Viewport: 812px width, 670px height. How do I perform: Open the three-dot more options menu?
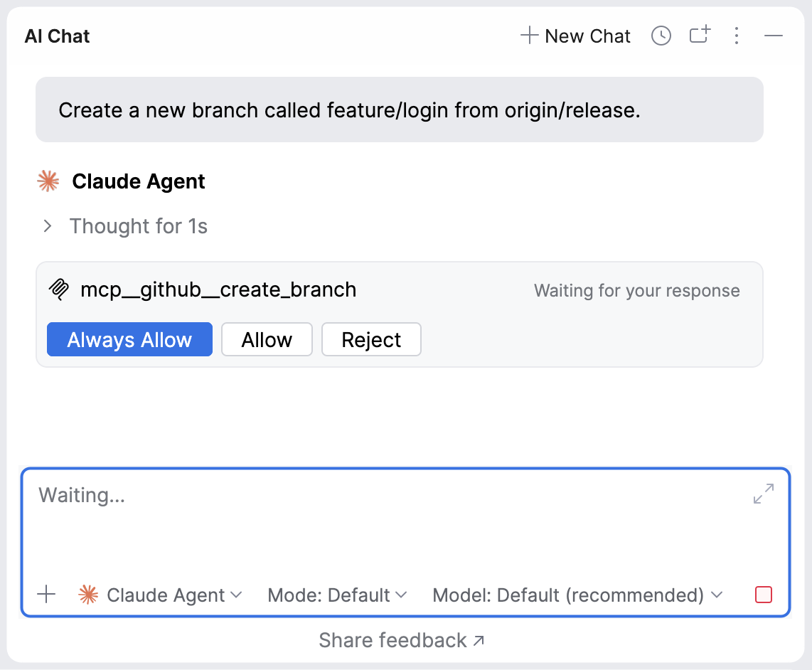[737, 36]
